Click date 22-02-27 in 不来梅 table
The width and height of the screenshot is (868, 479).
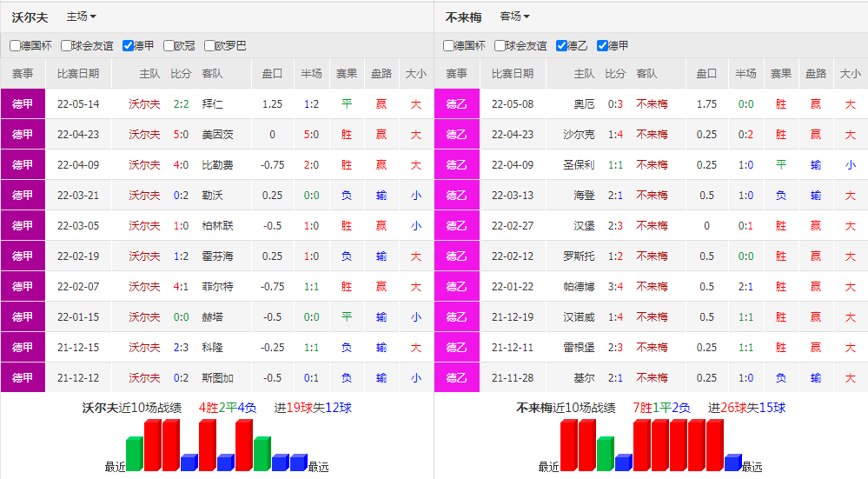(513, 226)
